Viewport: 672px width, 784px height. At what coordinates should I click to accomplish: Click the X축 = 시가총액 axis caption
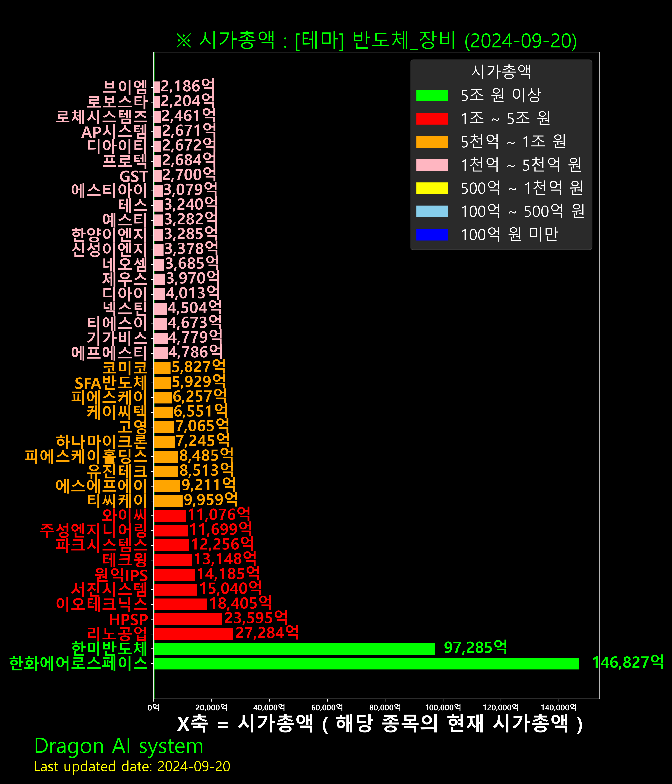pos(380,724)
